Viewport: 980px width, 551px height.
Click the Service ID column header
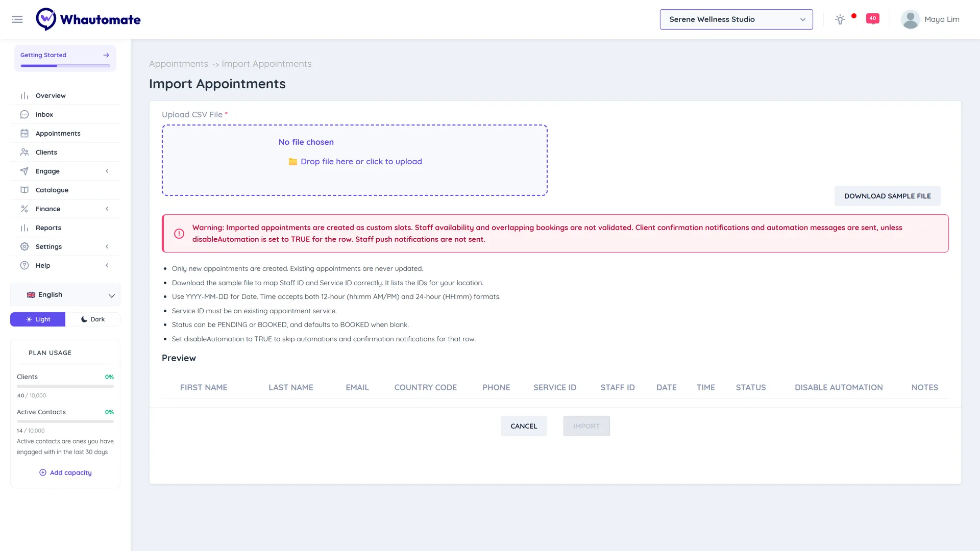555,388
